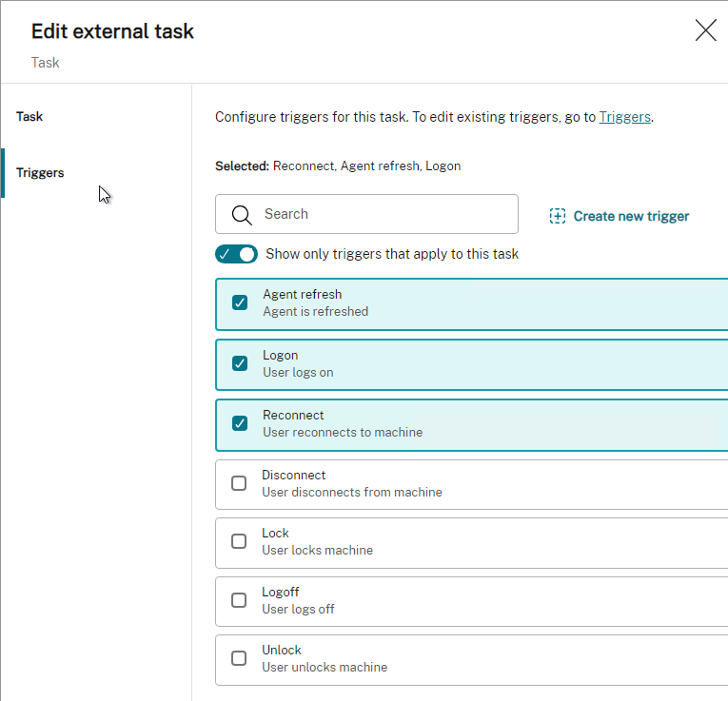728x701 pixels.
Task: Select the Unlock trigger checkbox
Action: (x=239, y=658)
